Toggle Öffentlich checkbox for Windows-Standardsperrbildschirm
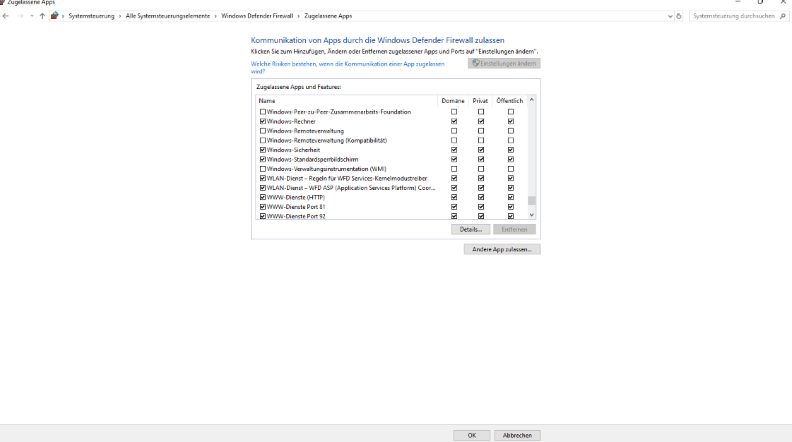792x442 pixels. click(x=511, y=159)
